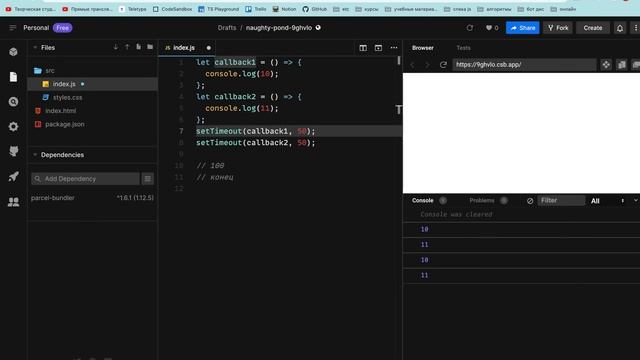Click the Create button
Image resolution: width=640 pixels, height=360 pixels.
pyautogui.click(x=593, y=28)
